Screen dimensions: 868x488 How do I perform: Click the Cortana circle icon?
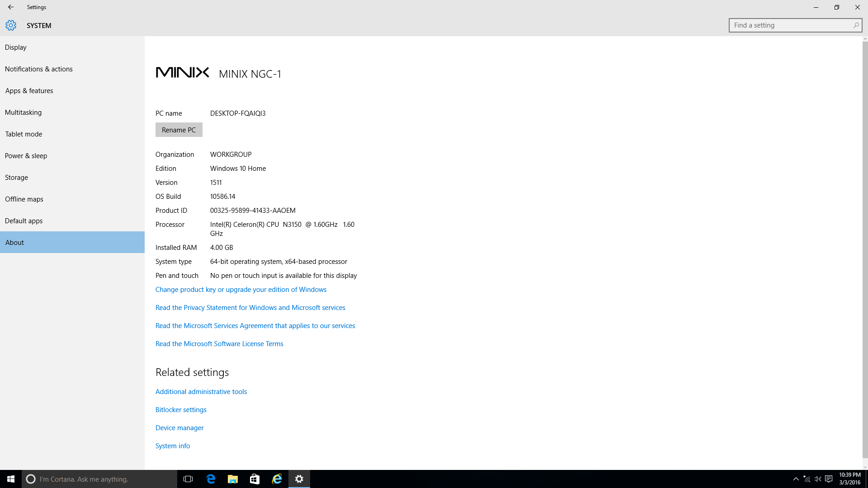point(31,479)
